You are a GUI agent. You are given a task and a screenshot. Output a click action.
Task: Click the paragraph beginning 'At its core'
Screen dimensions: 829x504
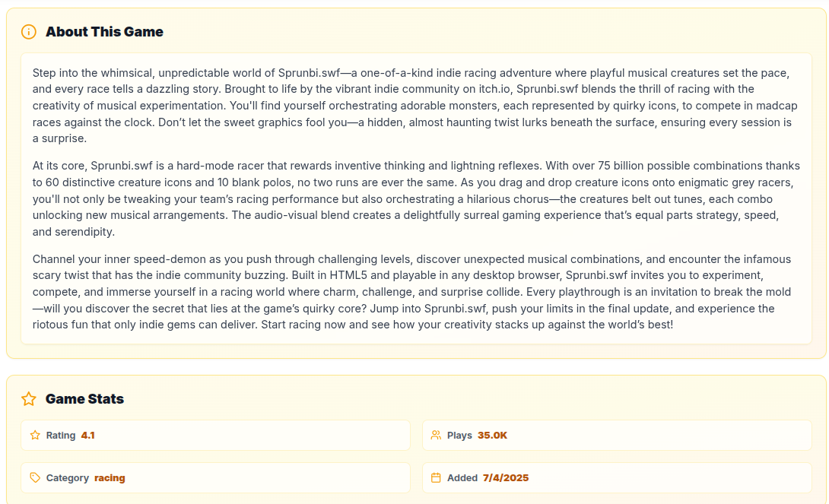tap(415, 198)
